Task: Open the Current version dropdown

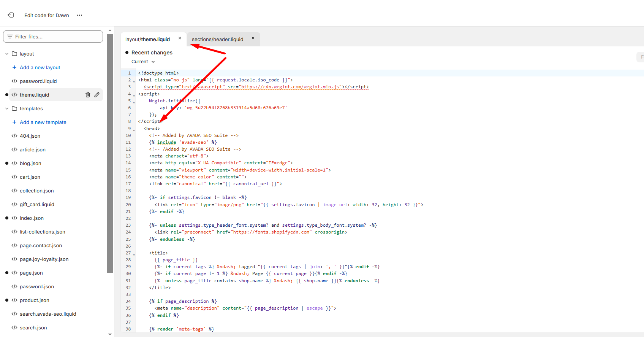Action: (x=143, y=62)
